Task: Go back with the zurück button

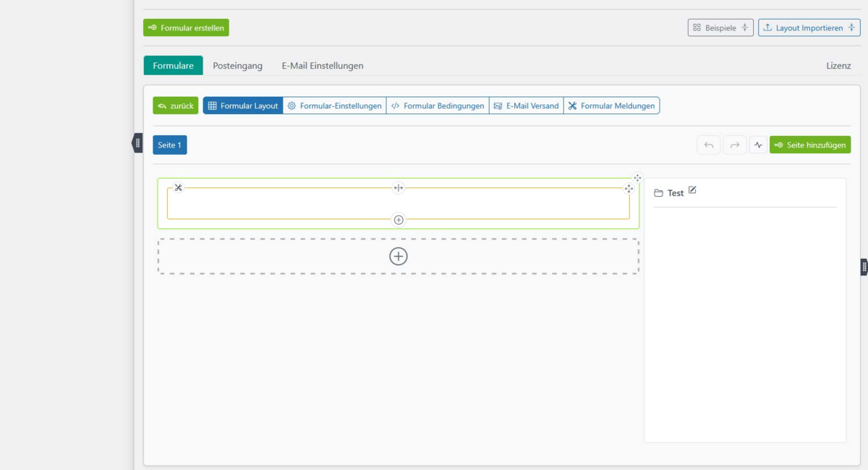Action: pyautogui.click(x=175, y=106)
